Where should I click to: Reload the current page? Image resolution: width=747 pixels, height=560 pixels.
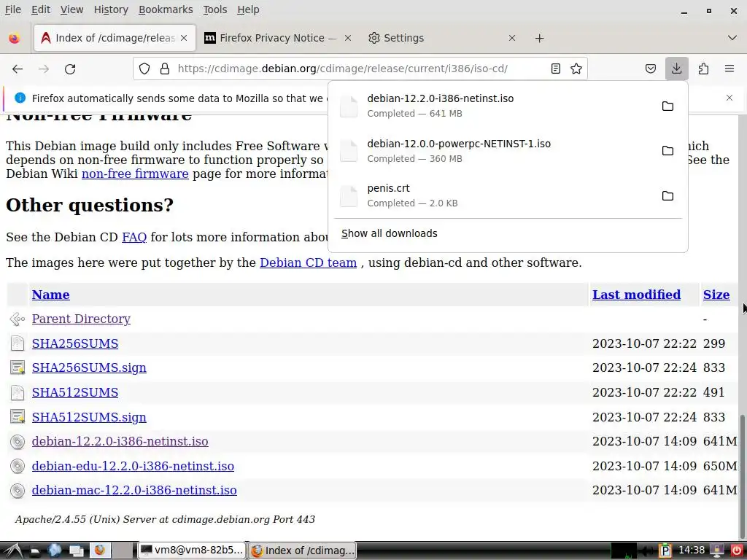click(x=70, y=69)
